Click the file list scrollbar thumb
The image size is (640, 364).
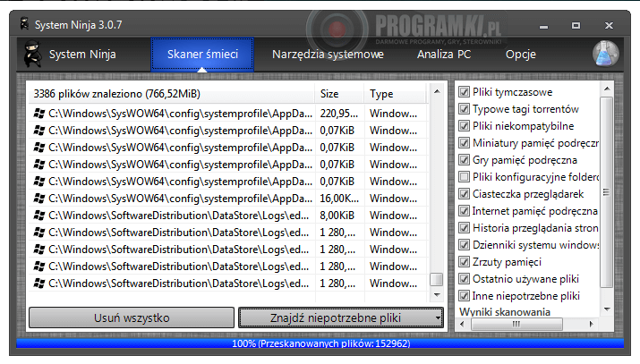tap(437, 280)
